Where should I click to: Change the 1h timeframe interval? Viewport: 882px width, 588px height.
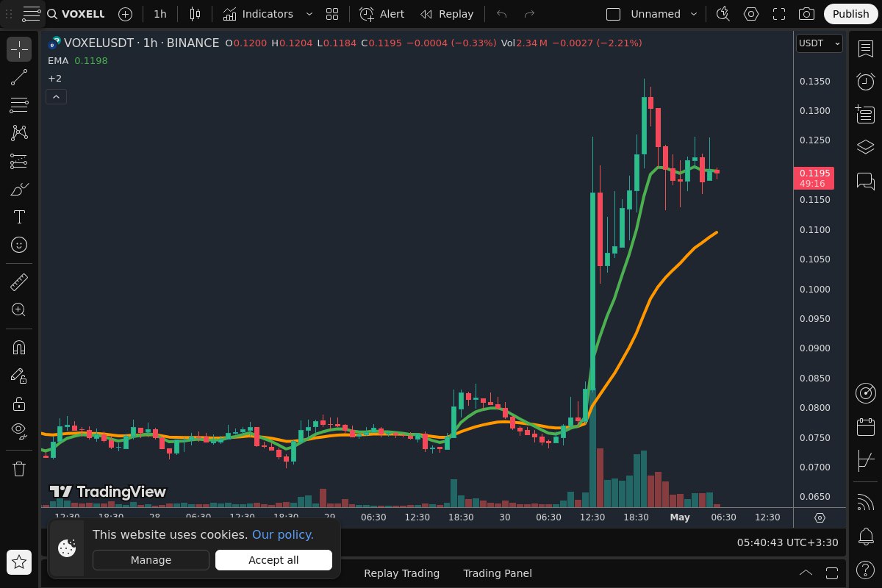pyautogui.click(x=159, y=14)
